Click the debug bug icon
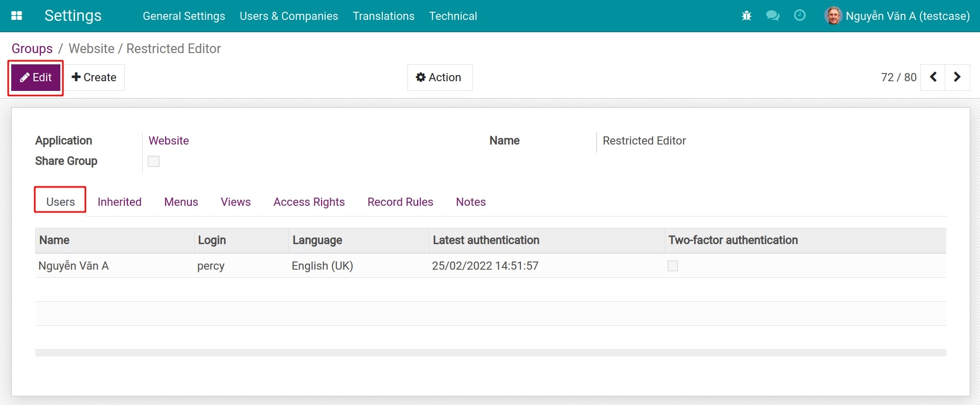The height and width of the screenshot is (405, 980). click(746, 16)
